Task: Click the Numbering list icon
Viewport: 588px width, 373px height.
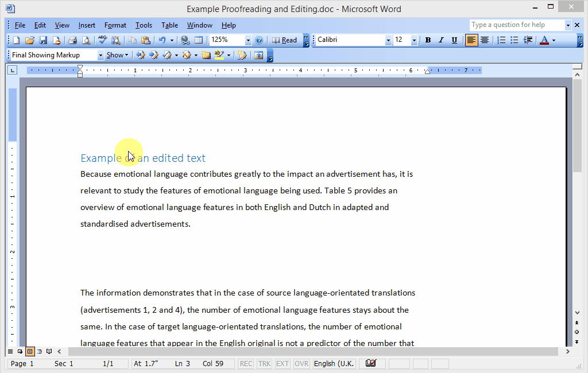Action: pos(501,40)
